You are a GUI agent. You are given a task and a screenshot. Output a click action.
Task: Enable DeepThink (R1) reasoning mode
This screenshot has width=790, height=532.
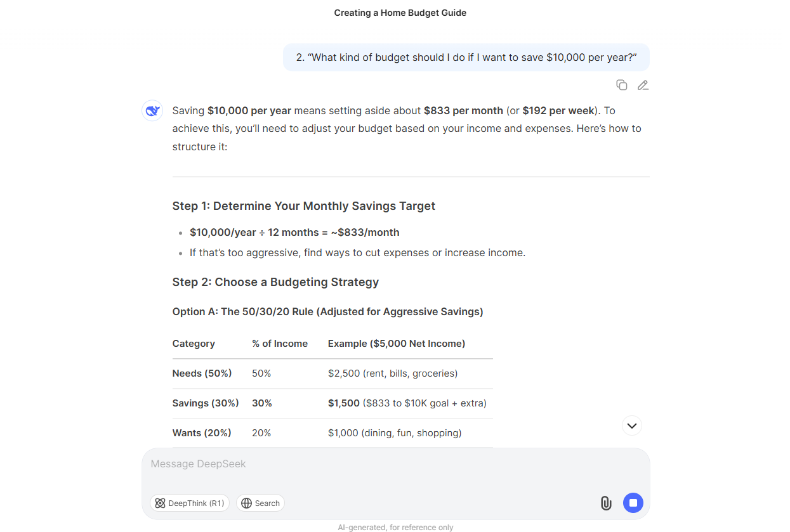coord(190,503)
